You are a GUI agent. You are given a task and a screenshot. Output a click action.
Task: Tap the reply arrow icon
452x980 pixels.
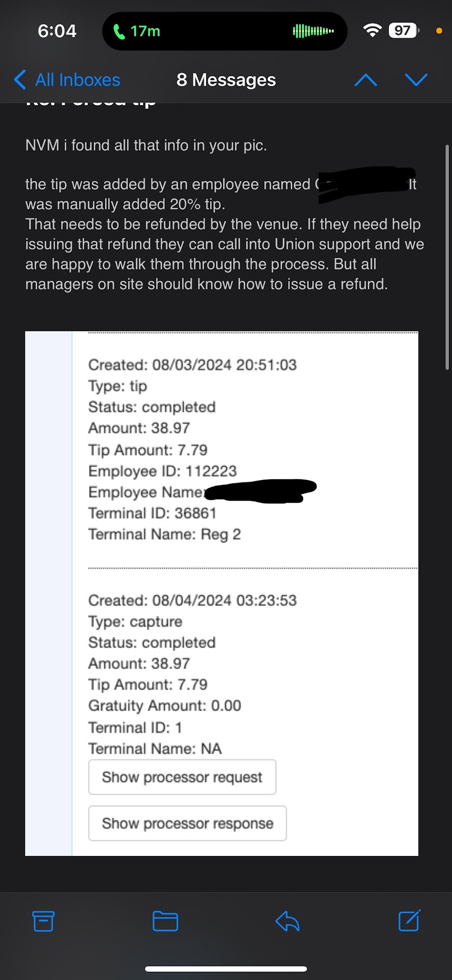pyautogui.click(x=287, y=921)
